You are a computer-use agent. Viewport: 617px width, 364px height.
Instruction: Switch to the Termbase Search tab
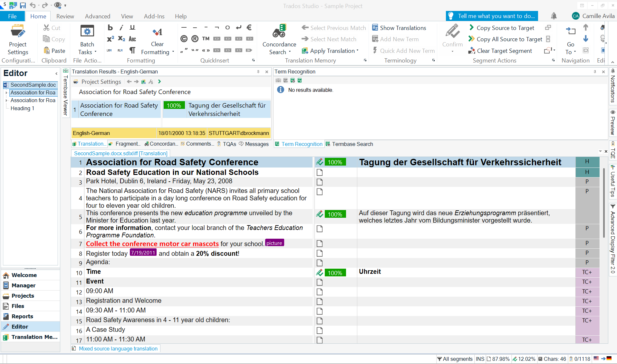(349, 144)
